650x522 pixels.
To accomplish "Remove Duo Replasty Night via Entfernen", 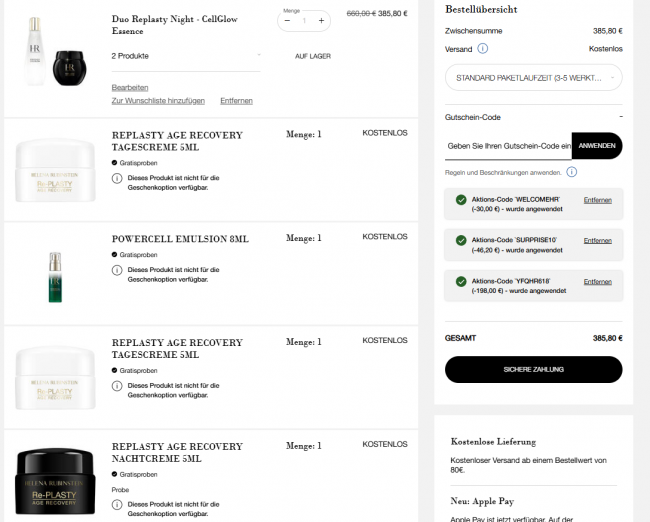I will pos(236,101).
